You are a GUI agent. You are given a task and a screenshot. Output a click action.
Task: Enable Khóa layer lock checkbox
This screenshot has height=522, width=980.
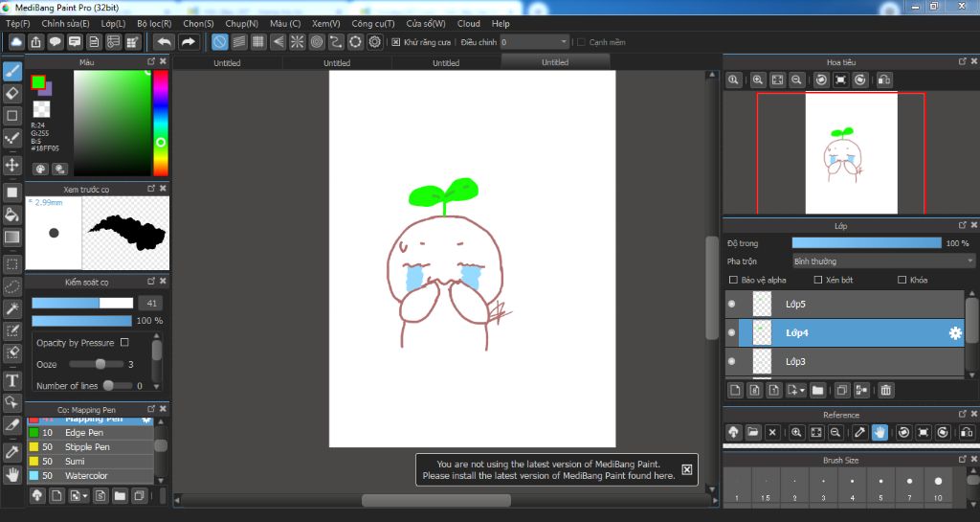tap(902, 280)
